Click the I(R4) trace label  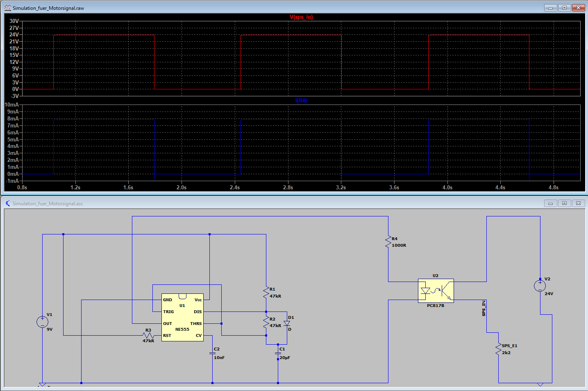(x=301, y=101)
